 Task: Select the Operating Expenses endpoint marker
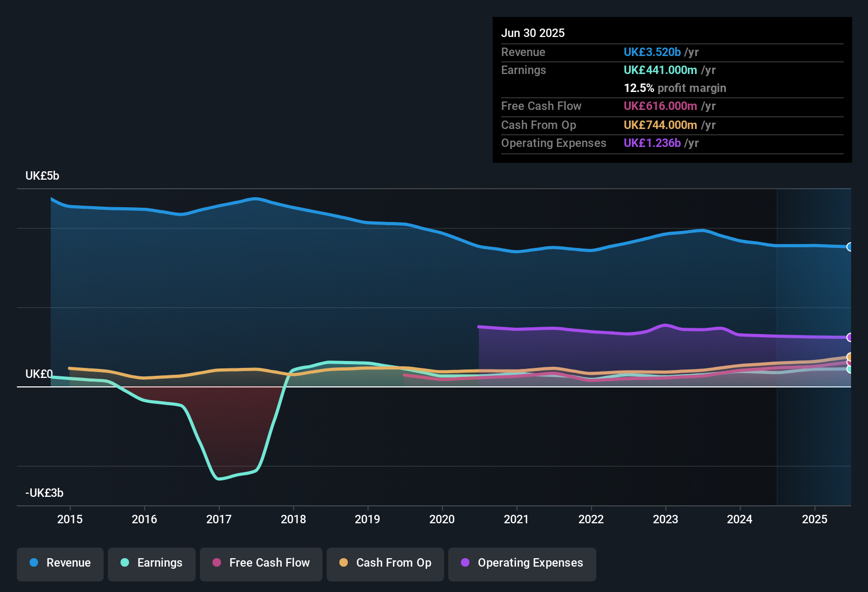click(850, 337)
